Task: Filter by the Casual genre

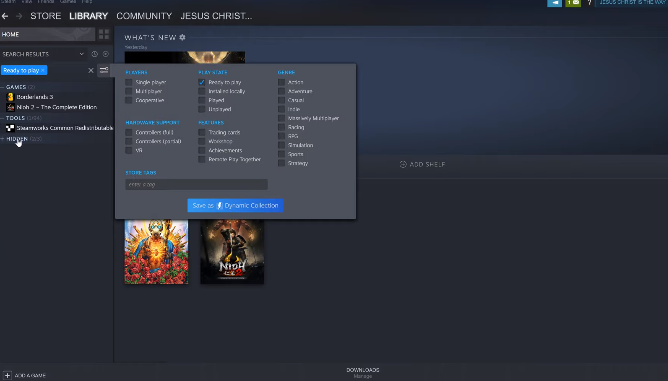Action: click(x=281, y=100)
